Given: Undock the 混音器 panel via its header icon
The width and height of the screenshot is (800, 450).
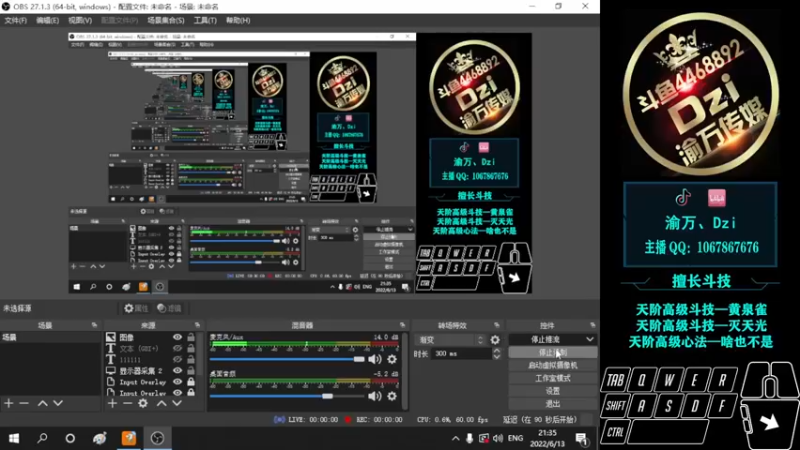Looking at the screenshot, I should [403, 325].
